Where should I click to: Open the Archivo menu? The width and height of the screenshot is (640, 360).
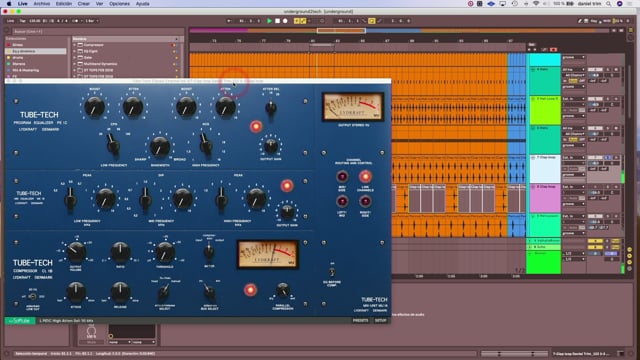[42, 4]
